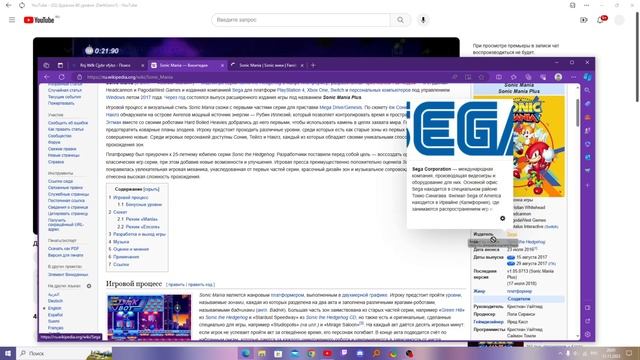Open Edge sidebar settings gear at bottom
The width and height of the screenshot is (640, 360).
pyautogui.click(x=587, y=334)
